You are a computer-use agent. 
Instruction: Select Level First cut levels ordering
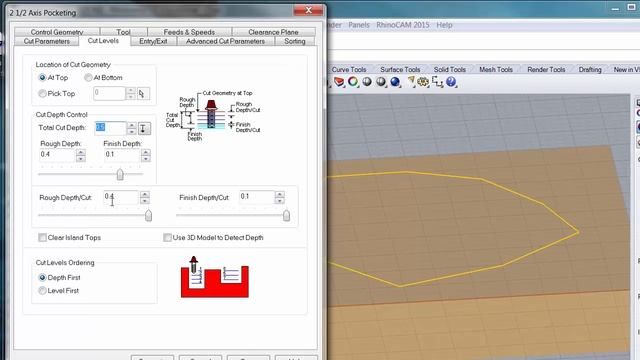(x=42, y=291)
